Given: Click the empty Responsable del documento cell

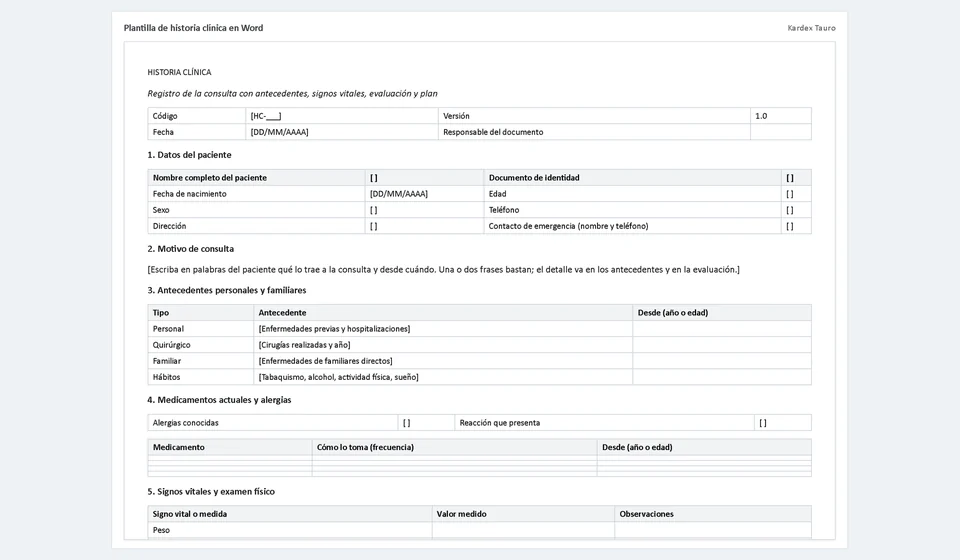Looking at the screenshot, I should (781, 132).
